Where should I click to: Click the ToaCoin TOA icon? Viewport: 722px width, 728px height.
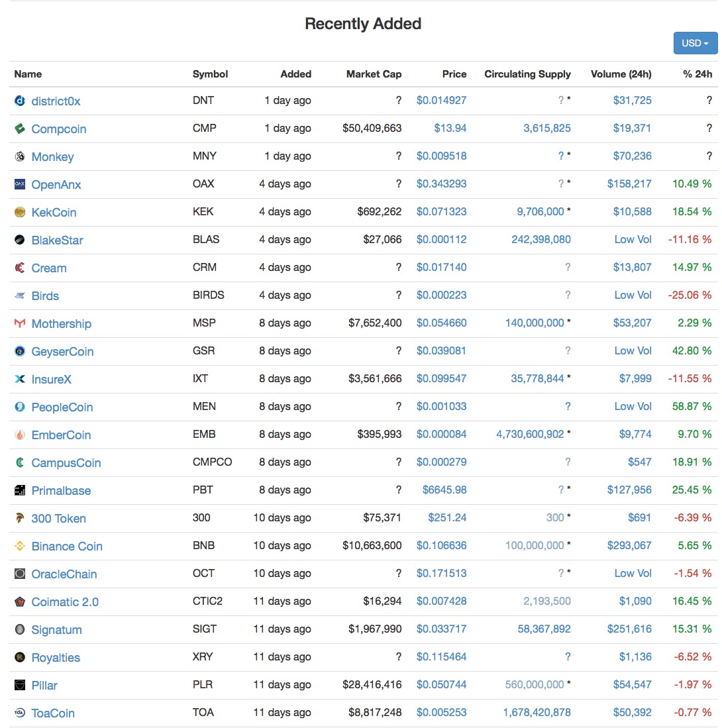point(19,713)
